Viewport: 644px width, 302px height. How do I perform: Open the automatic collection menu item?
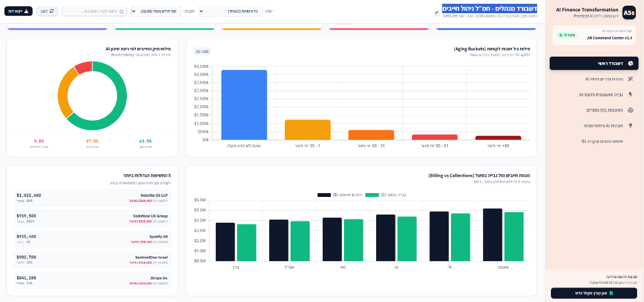click(x=594, y=94)
